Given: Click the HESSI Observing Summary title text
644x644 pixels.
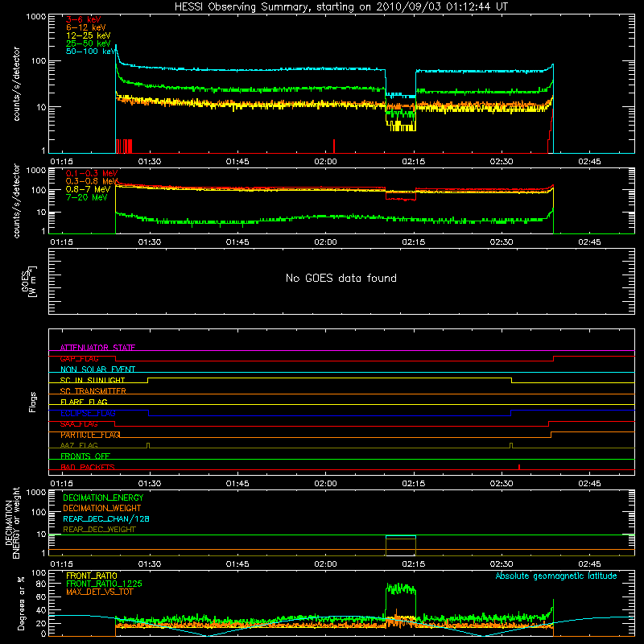Looking at the screenshot, I should coord(341,7).
